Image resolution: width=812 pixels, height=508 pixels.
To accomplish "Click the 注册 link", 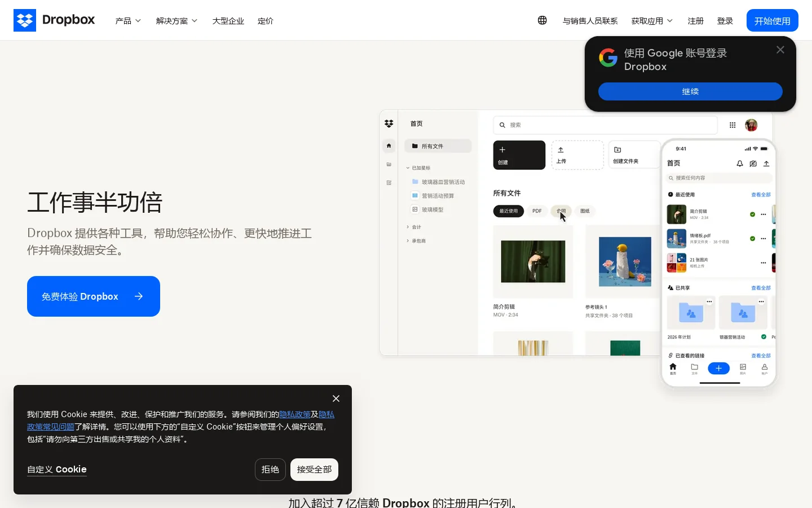I will point(695,21).
